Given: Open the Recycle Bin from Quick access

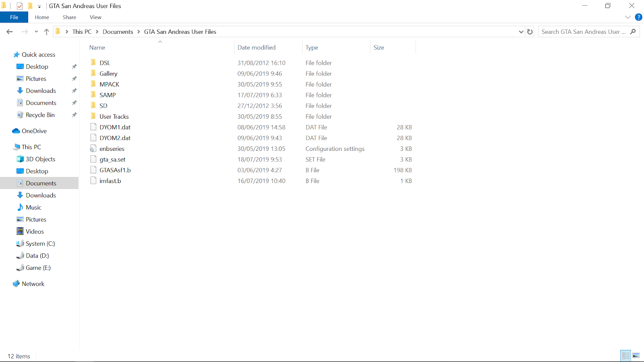Looking at the screenshot, I should pos(40,115).
